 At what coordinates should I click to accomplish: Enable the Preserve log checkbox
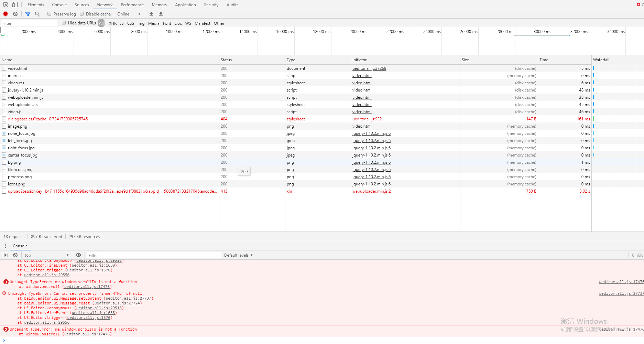click(50, 14)
